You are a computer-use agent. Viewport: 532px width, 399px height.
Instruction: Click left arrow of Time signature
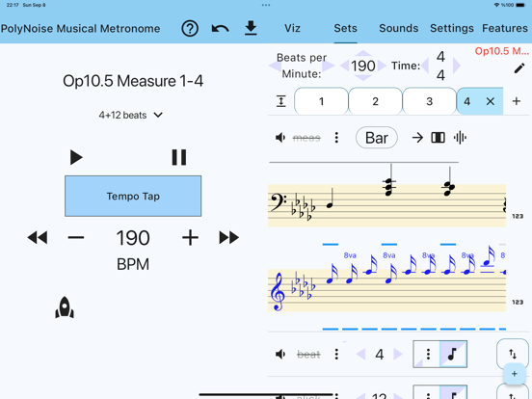click(x=425, y=66)
